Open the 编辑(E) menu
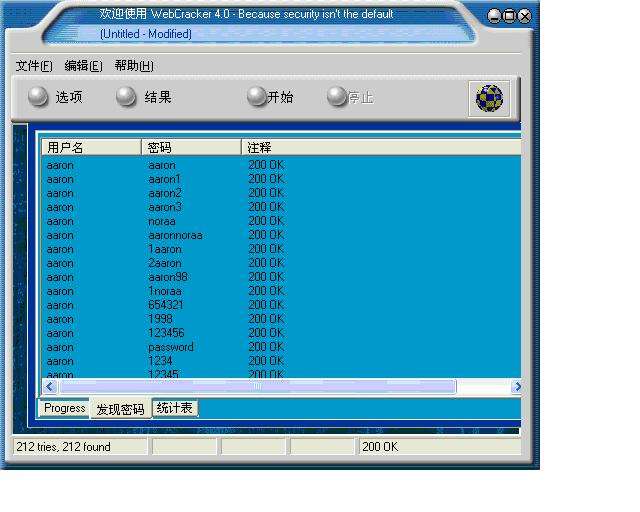 84,66
